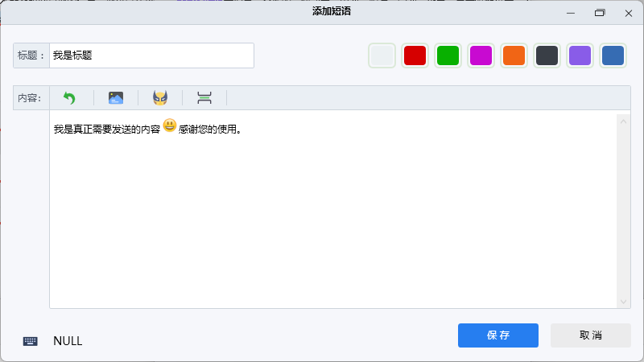Click the 保存 save button

click(x=497, y=335)
